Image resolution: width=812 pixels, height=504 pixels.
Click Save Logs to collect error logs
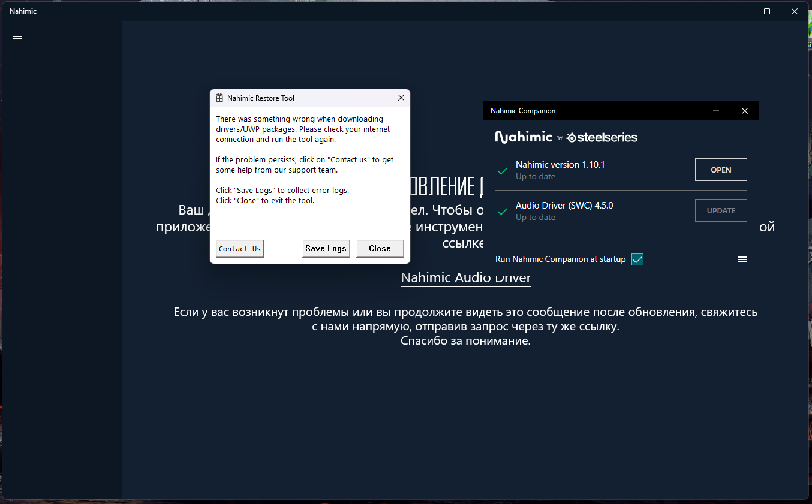(x=326, y=249)
